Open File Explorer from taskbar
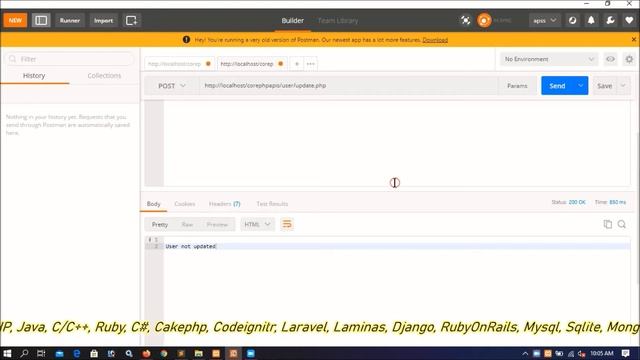The width and height of the screenshot is (640, 360). [198, 353]
